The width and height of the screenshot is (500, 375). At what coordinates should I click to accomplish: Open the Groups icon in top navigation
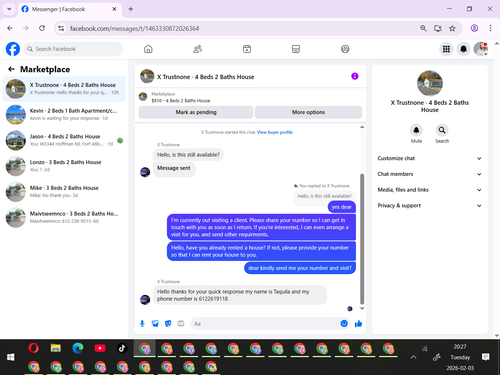coord(345,49)
